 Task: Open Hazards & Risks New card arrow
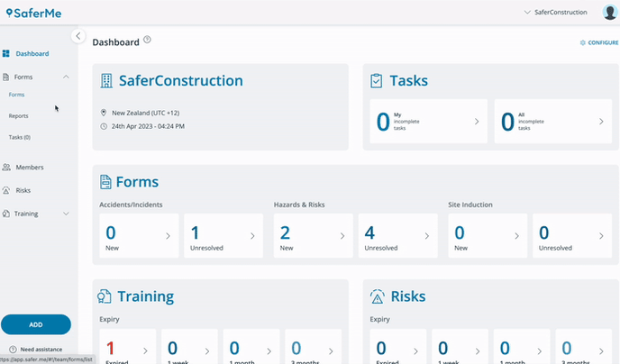coord(342,236)
